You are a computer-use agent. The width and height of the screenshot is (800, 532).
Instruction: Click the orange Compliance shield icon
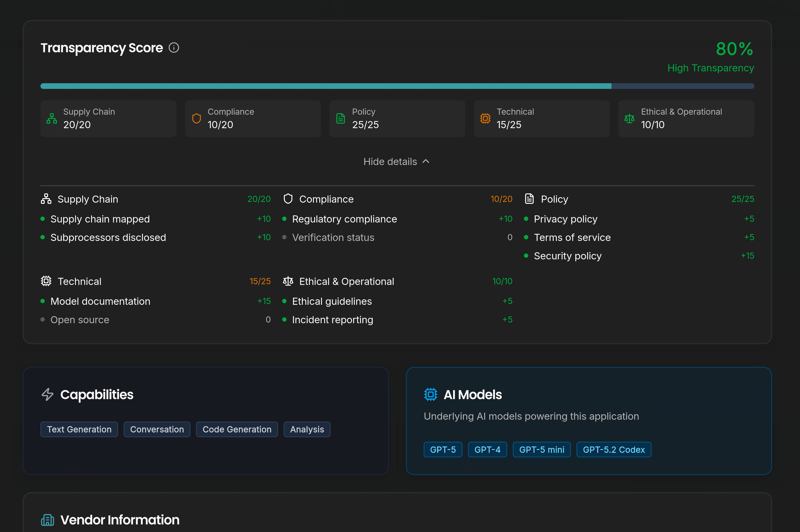click(x=197, y=118)
